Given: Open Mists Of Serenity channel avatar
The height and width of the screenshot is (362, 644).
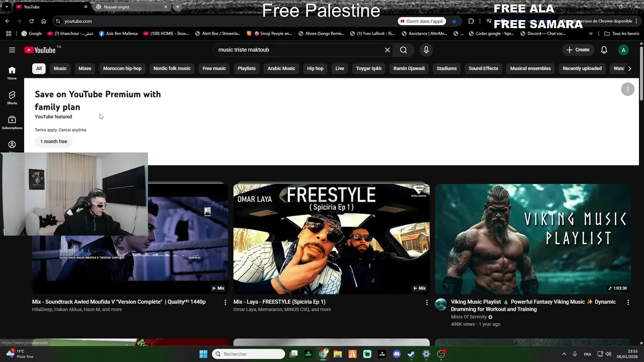Looking at the screenshot, I should point(441,304).
